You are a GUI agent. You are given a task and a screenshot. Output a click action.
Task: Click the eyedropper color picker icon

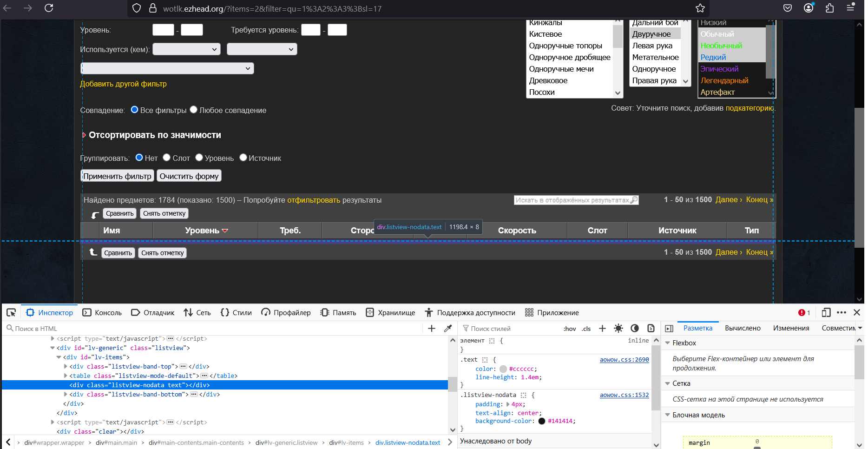pos(448,329)
